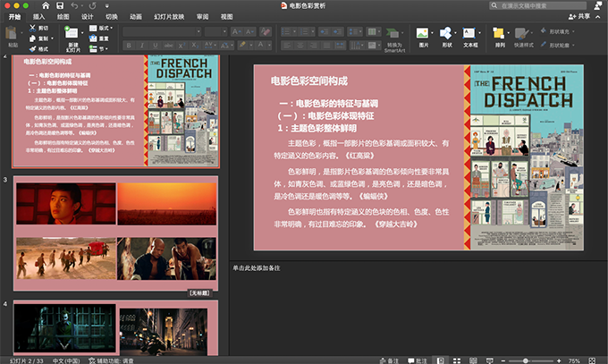
Task: Click Accessibility check (辅助功能) in status bar
Action: [111, 360]
